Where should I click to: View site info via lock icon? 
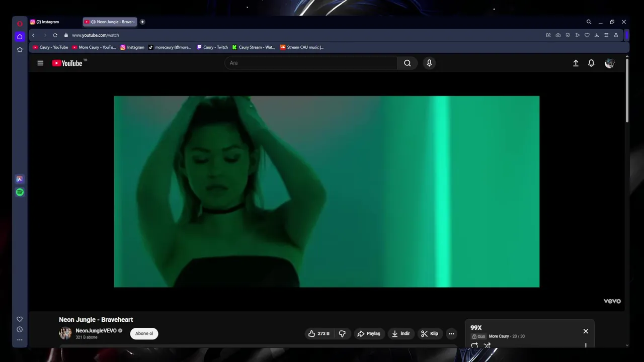pyautogui.click(x=66, y=35)
